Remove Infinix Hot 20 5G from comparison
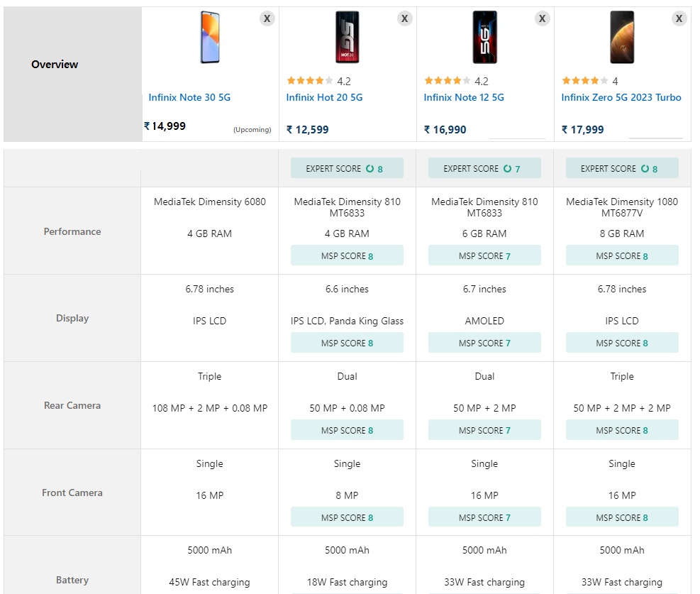 point(404,18)
